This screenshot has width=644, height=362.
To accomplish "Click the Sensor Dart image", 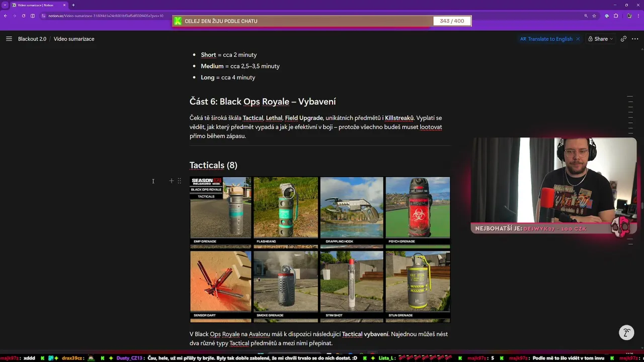I will click(x=220, y=286).
